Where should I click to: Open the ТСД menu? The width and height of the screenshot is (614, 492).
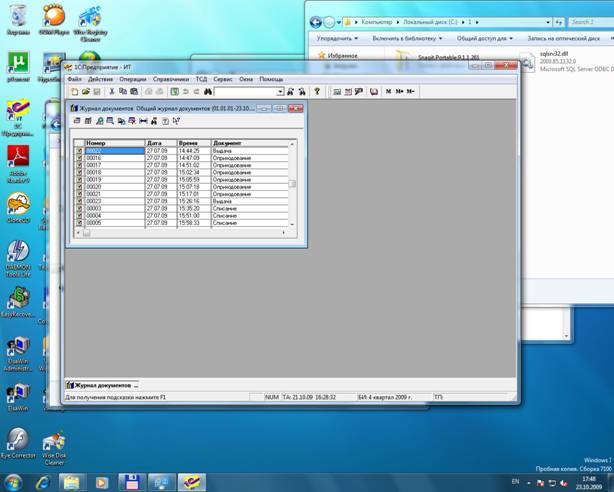[201, 79]
